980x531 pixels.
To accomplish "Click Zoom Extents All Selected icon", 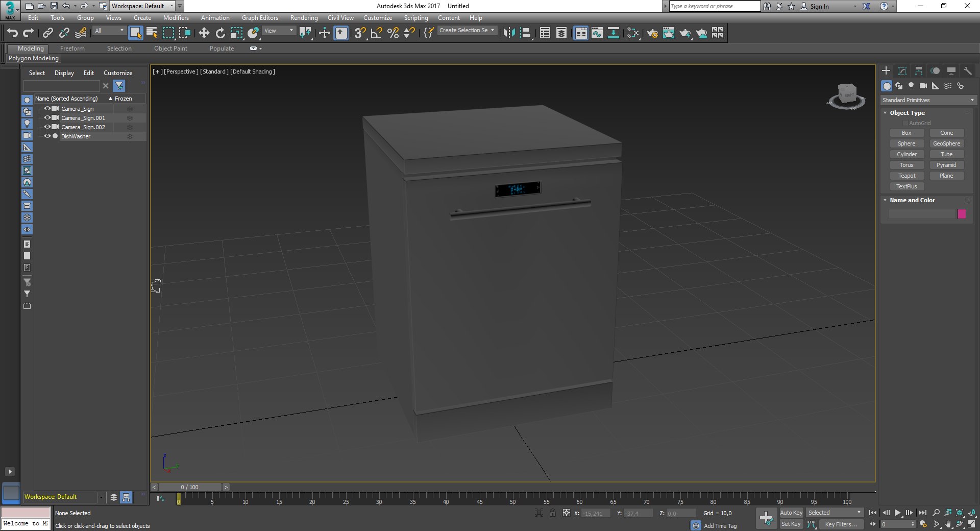I will coord(960,513).
